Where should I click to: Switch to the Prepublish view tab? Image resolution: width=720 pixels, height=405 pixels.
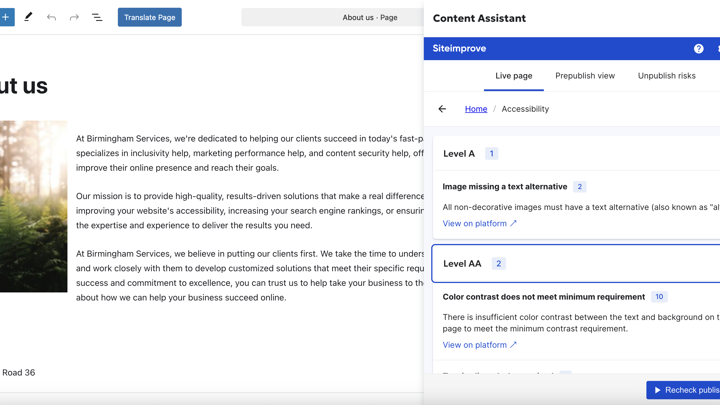click(585, 76)
